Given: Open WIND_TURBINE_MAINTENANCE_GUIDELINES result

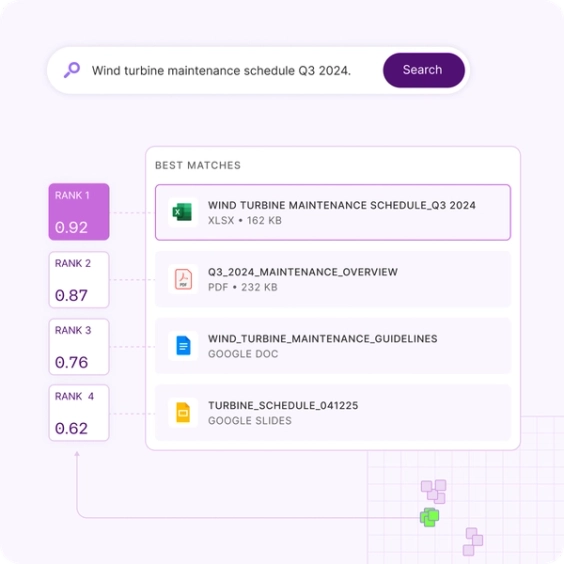Looking at the screenshot, I should [x=333, y=346].
